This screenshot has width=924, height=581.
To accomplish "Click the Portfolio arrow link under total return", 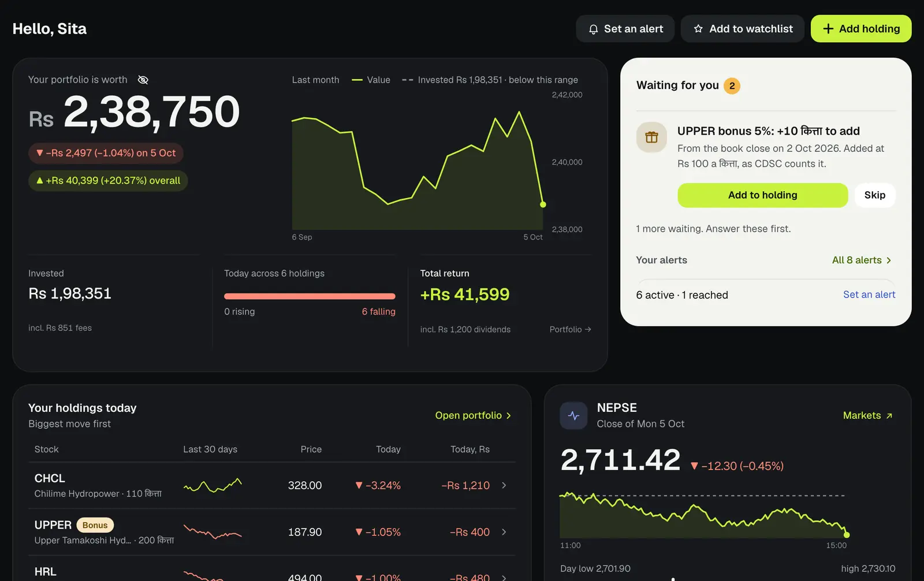I will click(x=570, y=329).
